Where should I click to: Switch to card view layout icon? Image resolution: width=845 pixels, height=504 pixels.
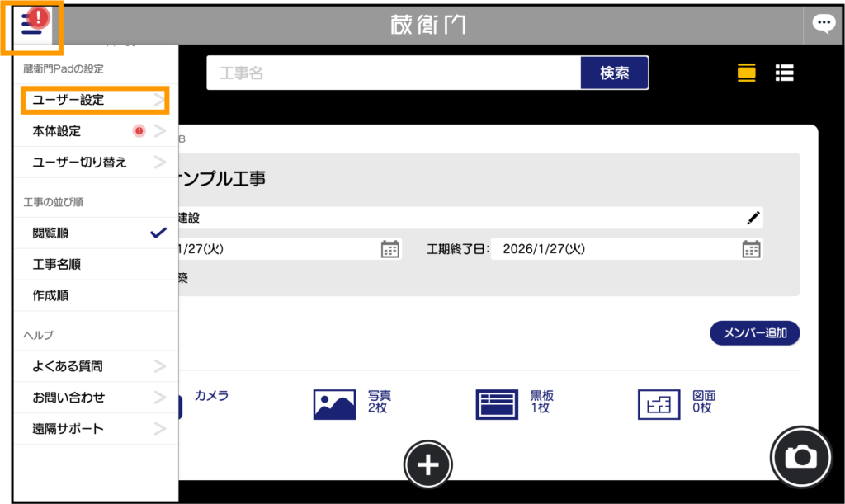[x=746, y=73]
